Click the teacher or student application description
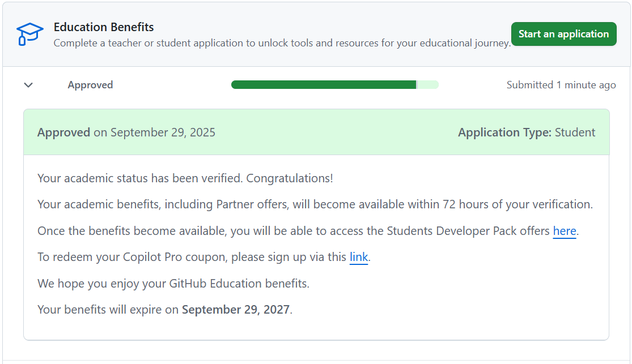This screenshot has width=632, height=364. point(282,43)
